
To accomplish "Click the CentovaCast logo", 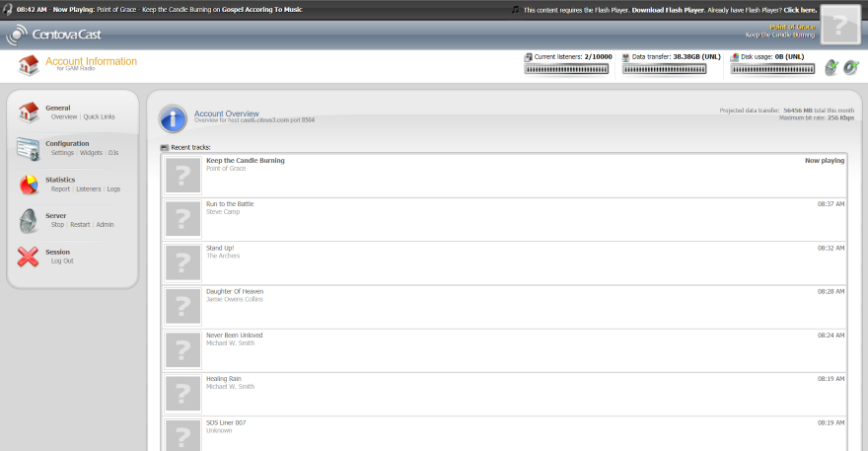I will tap(53, 35).
